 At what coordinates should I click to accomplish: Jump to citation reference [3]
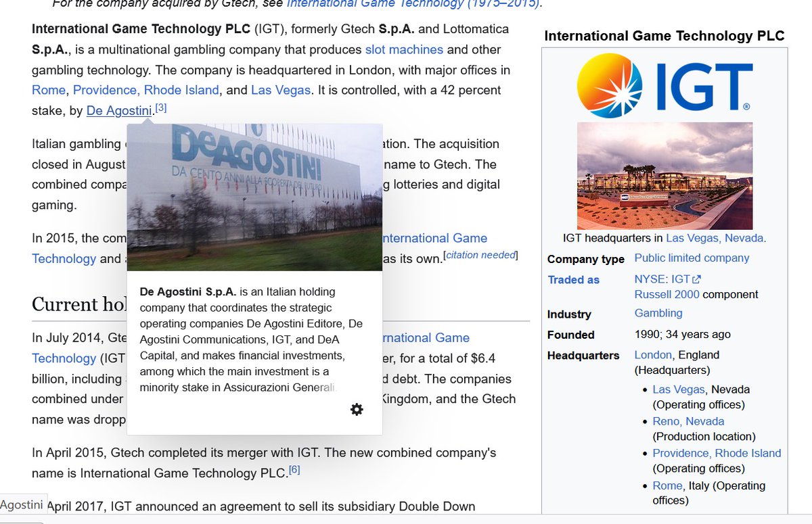click(x=160, y=108)
